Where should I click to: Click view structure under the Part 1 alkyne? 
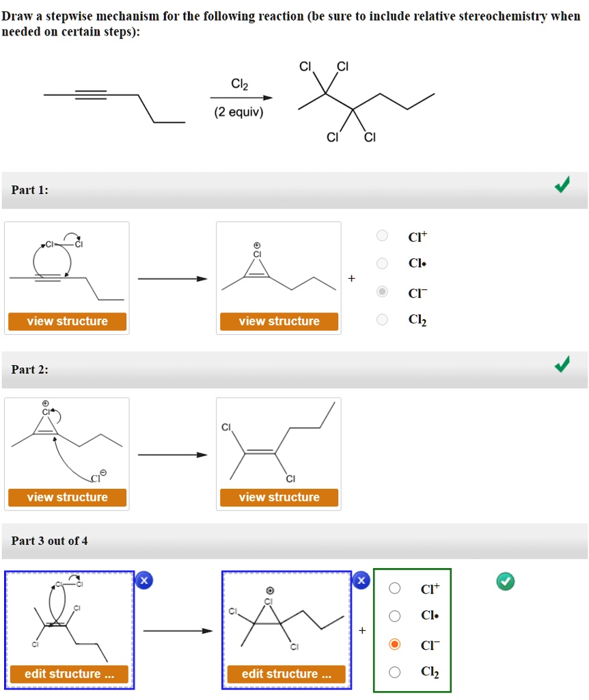click(x=66, y=321)
